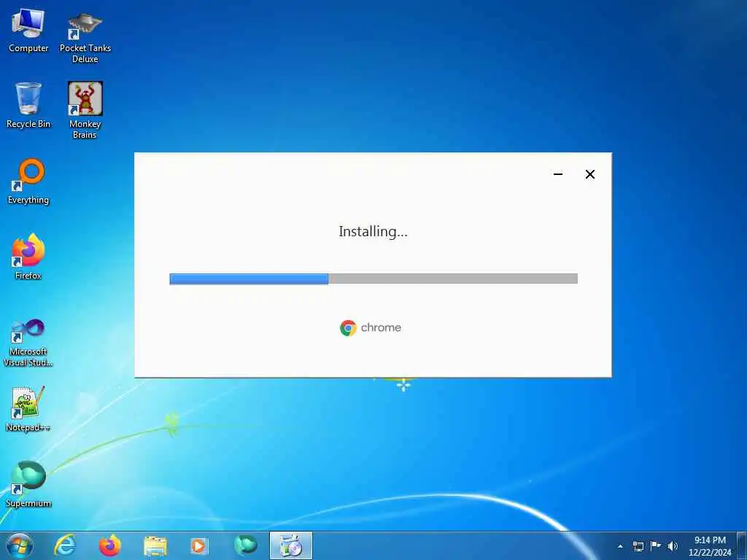Select the Monkey Brains desktop shortcut
This screenshot has width=747, height=560.
[x=85, y=110]
